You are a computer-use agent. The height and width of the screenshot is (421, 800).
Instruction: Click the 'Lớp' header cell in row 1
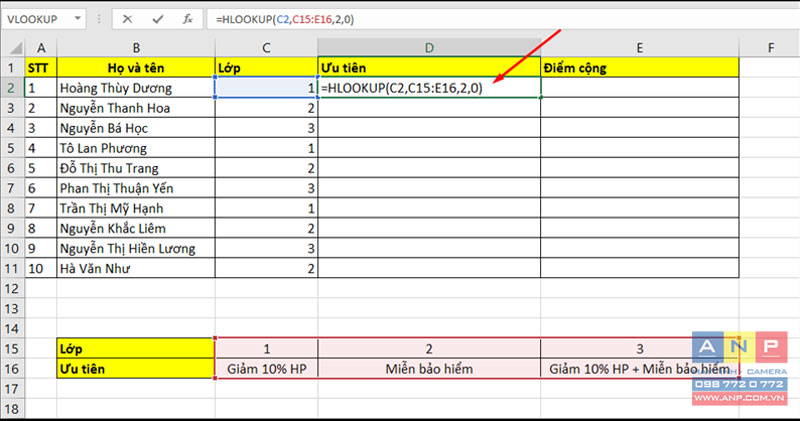pyautogui.click(x=266, y=67)
